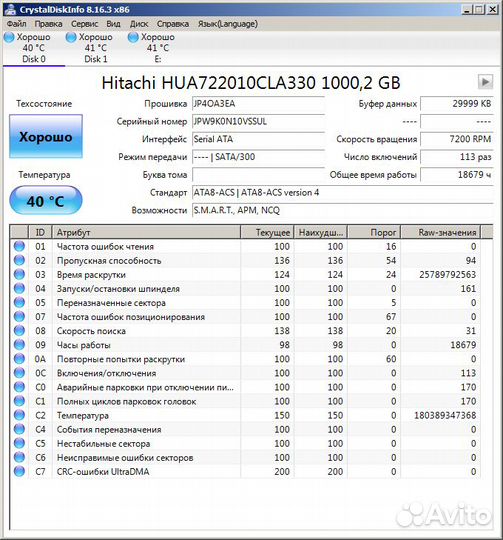Click the ATA8-ACS standard field
503x540 pixels.
click(343, 193)
